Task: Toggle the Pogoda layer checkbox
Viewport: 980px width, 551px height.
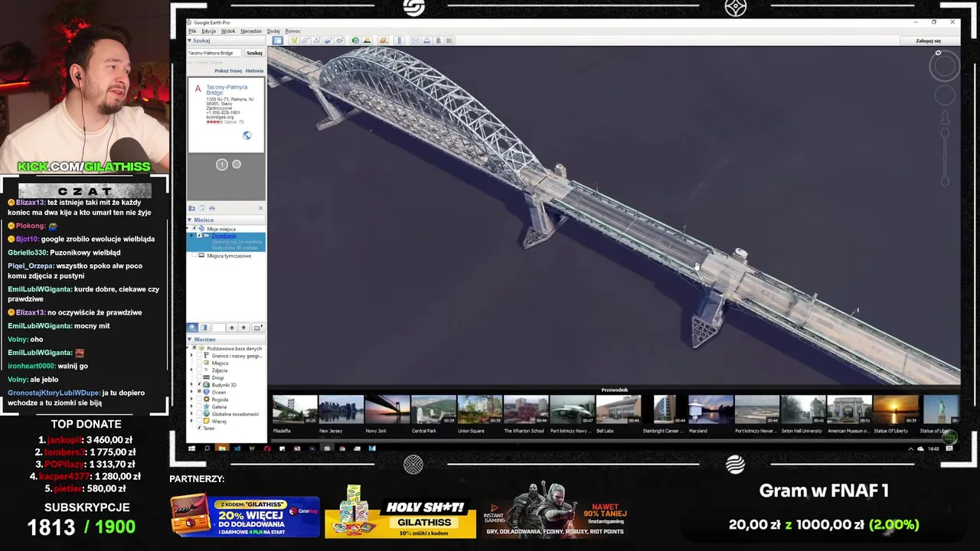Action: point(199,399)
